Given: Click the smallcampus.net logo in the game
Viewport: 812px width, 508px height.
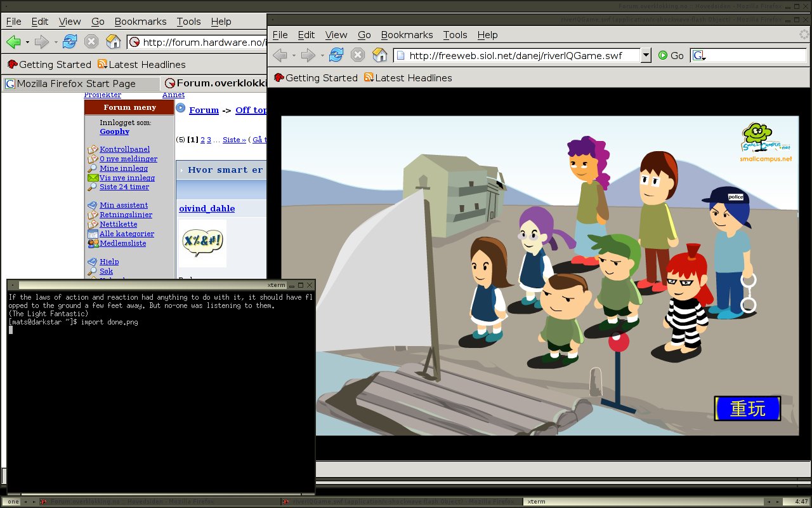Looking at the screenshot, I should [766, 142].
